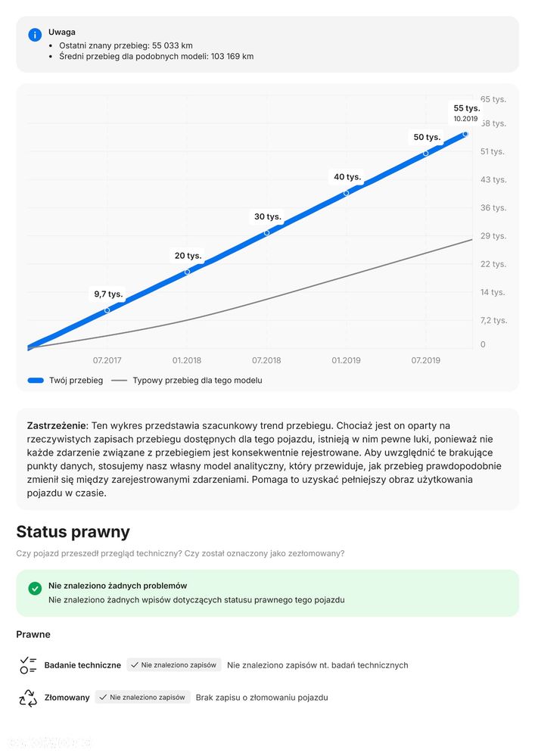Click the 50 tys. data point

[x=425, y=154]
